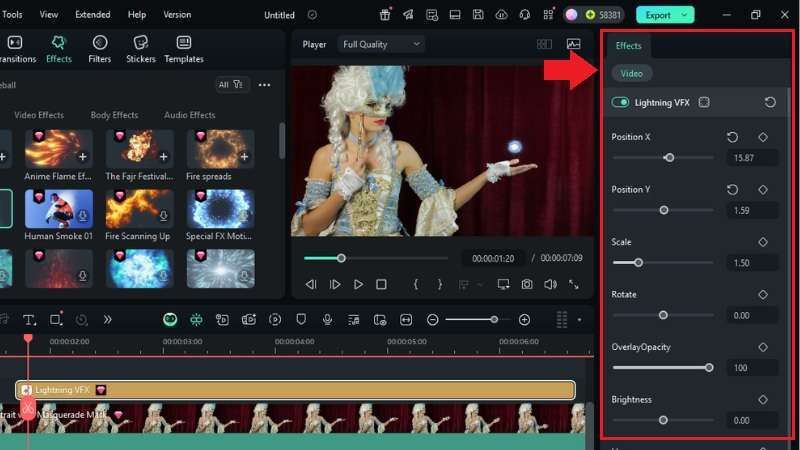Open the Filters tab
This screenshot has width=800, height=450.
99,49
